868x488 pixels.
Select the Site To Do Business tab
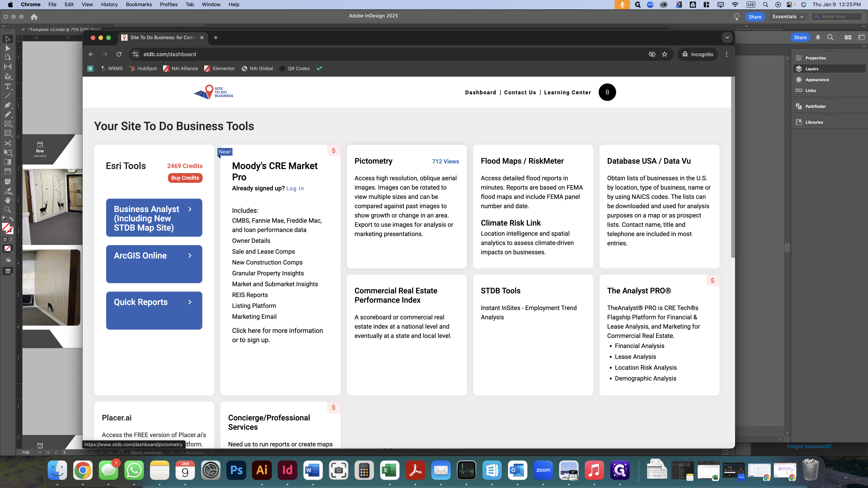point(162,37)
